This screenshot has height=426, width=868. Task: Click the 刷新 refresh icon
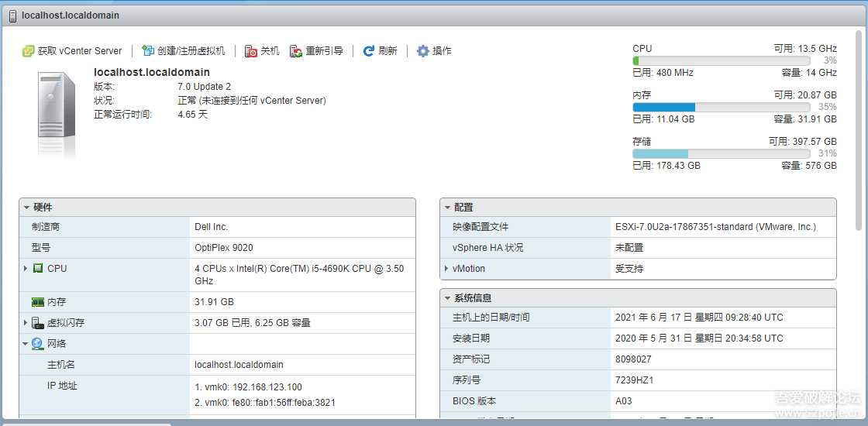(x=369, y=51)
